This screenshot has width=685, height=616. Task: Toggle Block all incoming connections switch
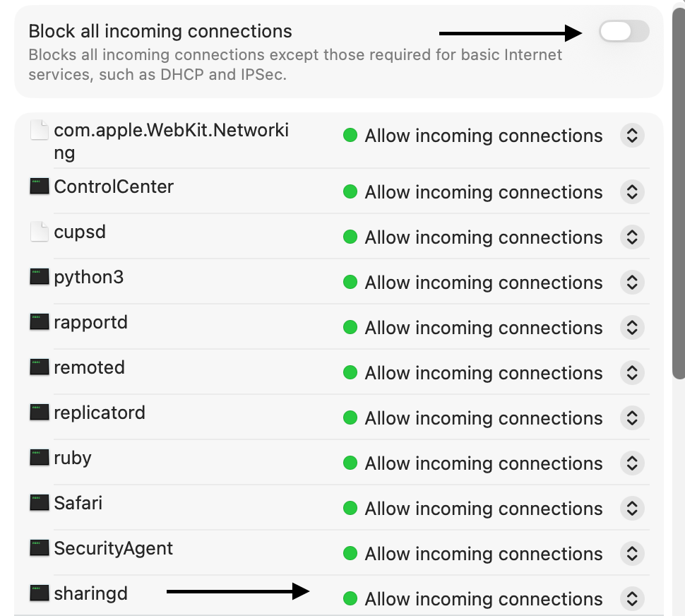(624, 32)
